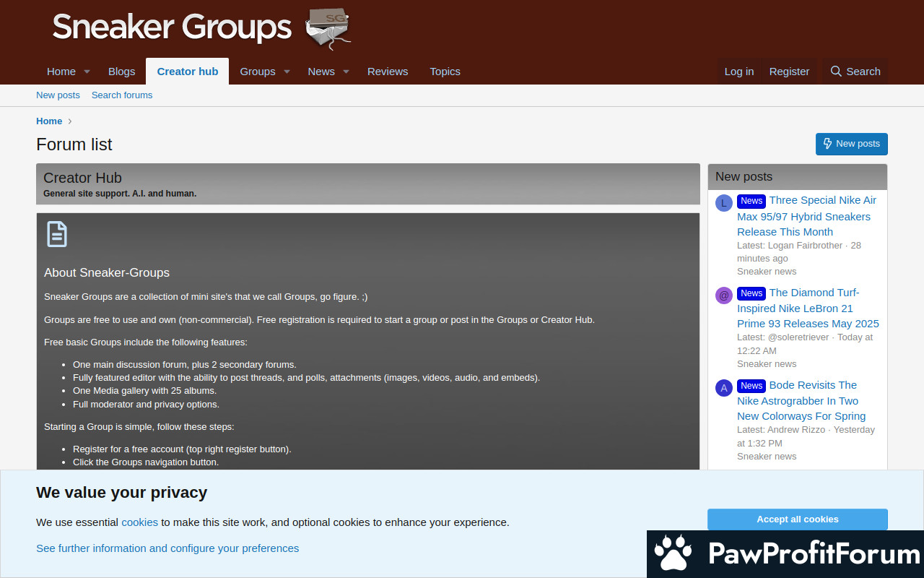This screenshot has width=924, height=578.
Task: Click the cookies link in privacy notice
Action: pos(139,522)
